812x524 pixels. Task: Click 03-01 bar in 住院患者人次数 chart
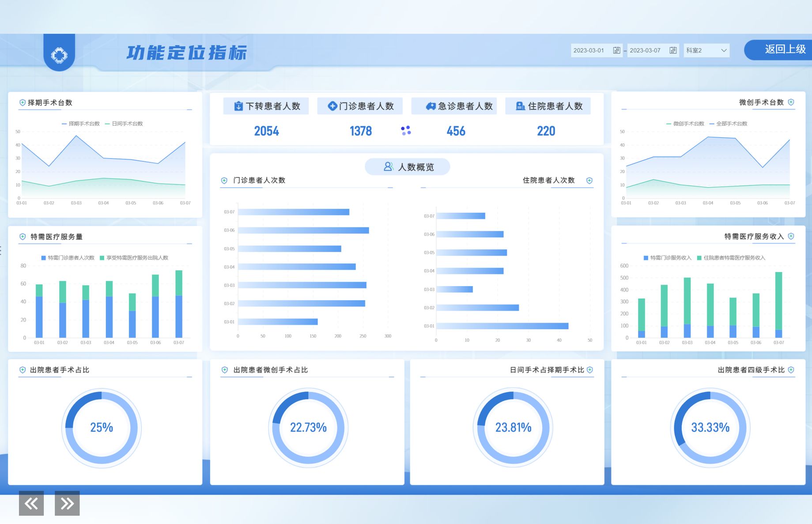[502, 326]
